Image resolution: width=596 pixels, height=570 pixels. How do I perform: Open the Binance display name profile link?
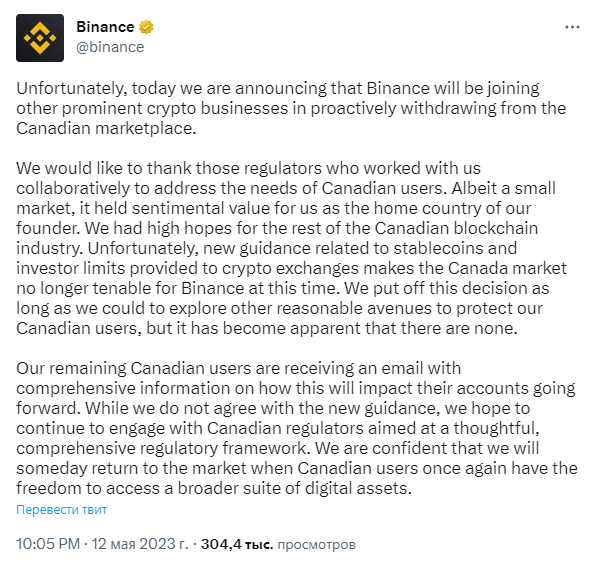(x=105, y=27)
